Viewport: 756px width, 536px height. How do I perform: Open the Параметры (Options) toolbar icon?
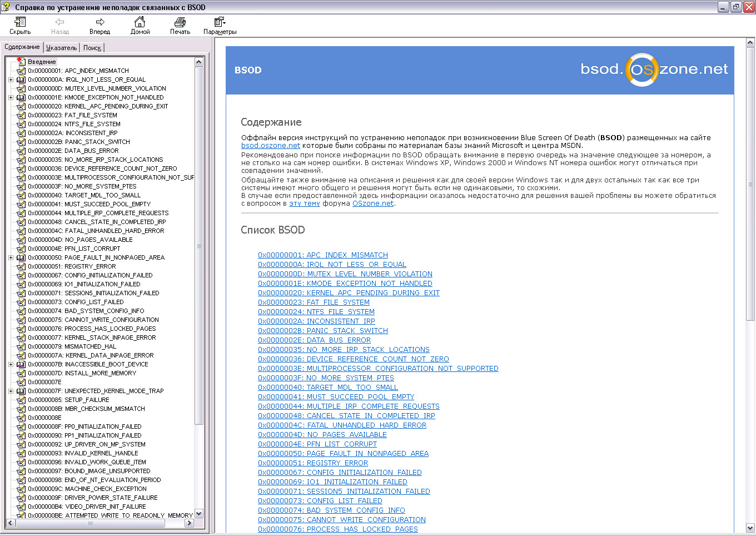[x=220, y=22]
